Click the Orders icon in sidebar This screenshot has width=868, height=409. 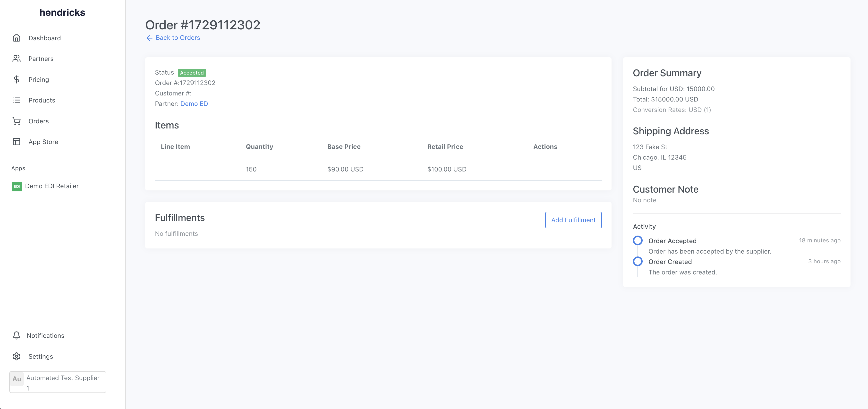pos(17,121)
